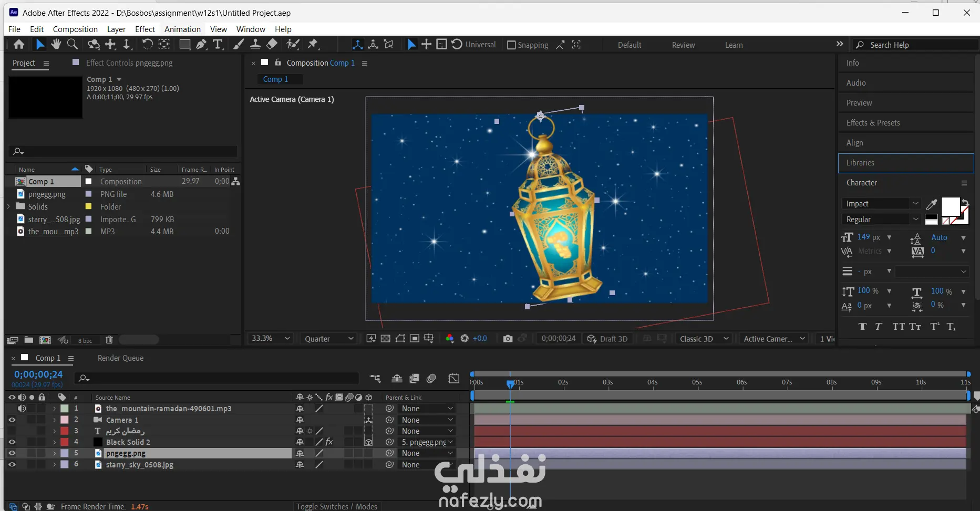
Task: Reset exposure in the viewer
Action: (x=465, y=339)
